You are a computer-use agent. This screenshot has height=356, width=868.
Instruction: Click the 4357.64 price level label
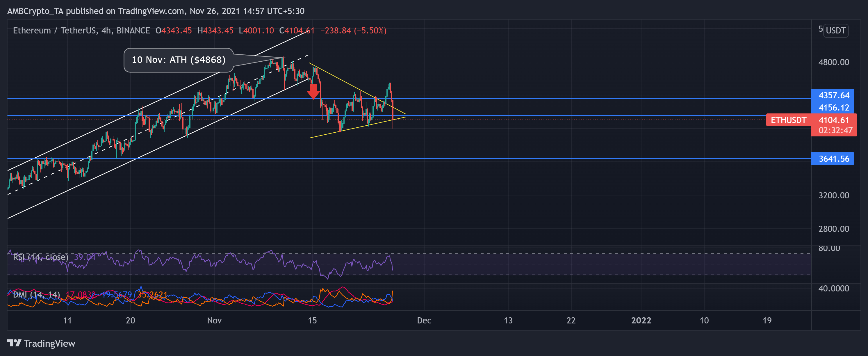coord(832,95)
